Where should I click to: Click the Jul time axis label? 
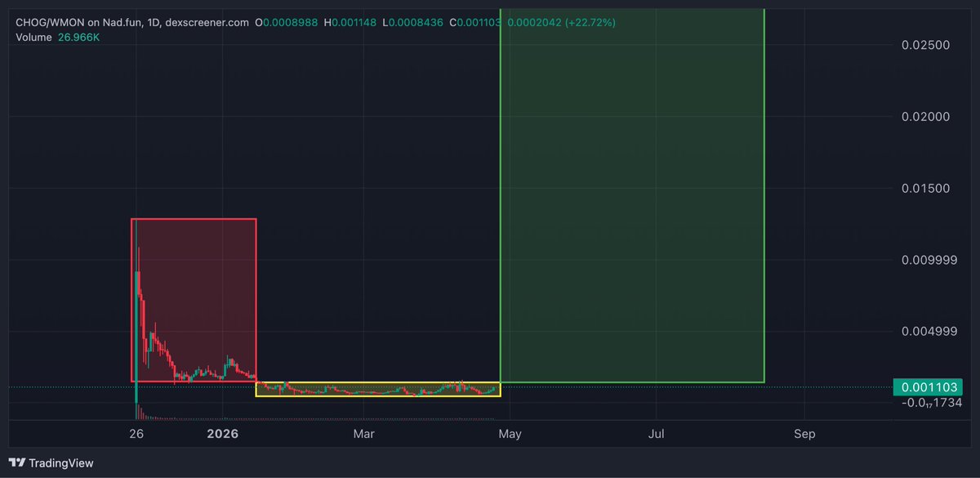click(657, 434)
